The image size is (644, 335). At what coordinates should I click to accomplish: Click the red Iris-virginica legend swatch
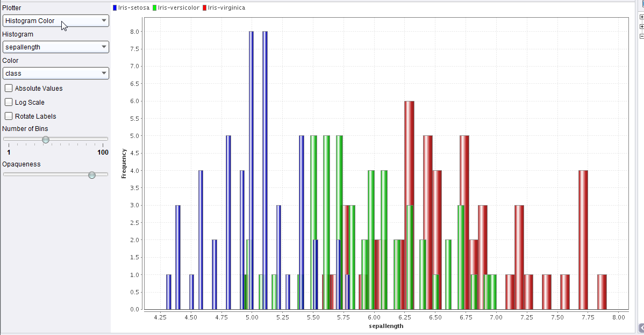click(x=204, y=8)
